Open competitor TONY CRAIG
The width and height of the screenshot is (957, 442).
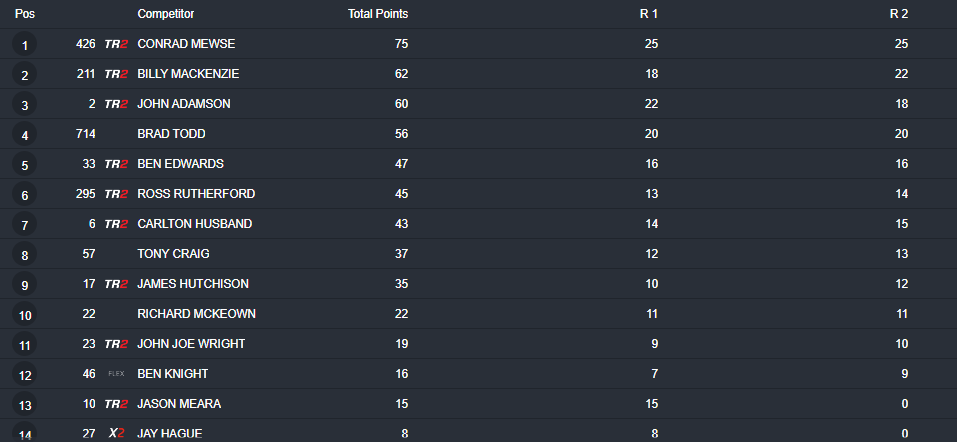pyautogui.click(x=173, y=254)
